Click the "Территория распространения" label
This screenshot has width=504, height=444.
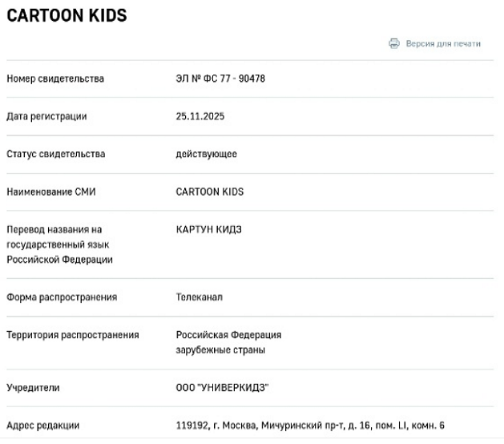click(x=73, y=335)
